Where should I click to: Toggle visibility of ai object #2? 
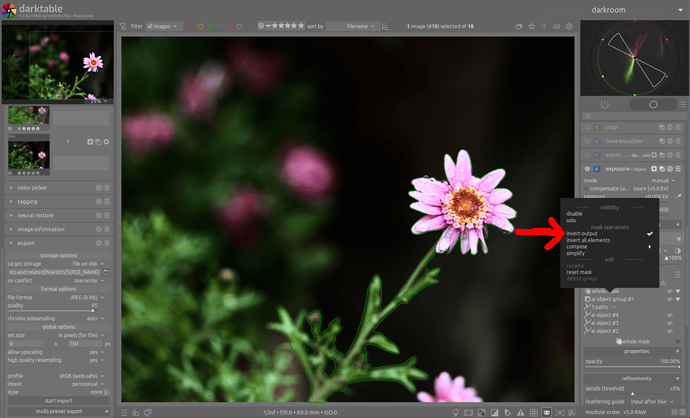670,331
